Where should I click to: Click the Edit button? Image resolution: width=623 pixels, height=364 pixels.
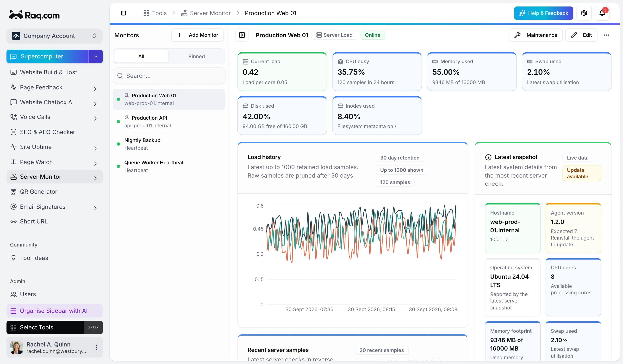coord(581,35)
